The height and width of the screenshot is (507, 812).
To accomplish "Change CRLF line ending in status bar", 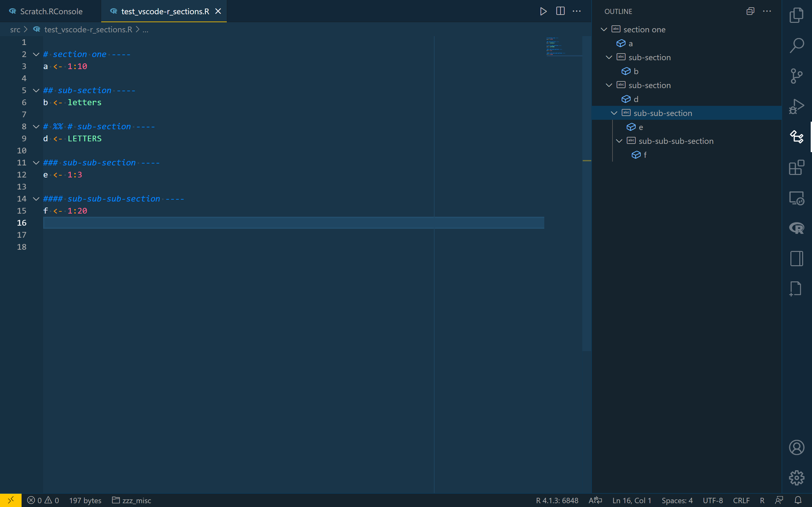I will [x=741, y=500].
